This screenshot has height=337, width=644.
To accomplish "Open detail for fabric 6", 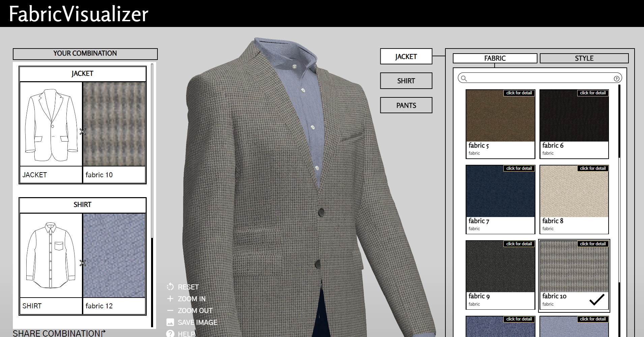I will coord(593,93).
